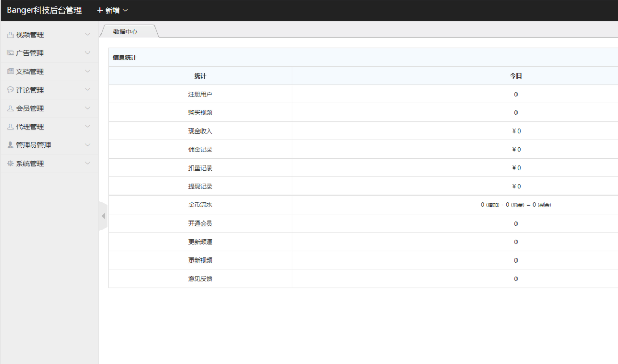Expand the 视频管理 chevron arrow
The width and height of the screenshot is (618, 364).
point(87,35)
